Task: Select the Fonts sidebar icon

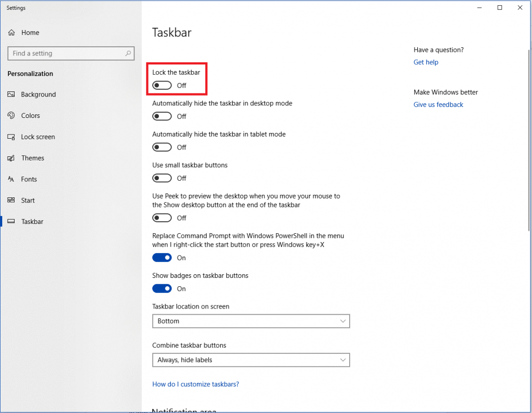Action: pyautogui.click(x=11, y=179)
